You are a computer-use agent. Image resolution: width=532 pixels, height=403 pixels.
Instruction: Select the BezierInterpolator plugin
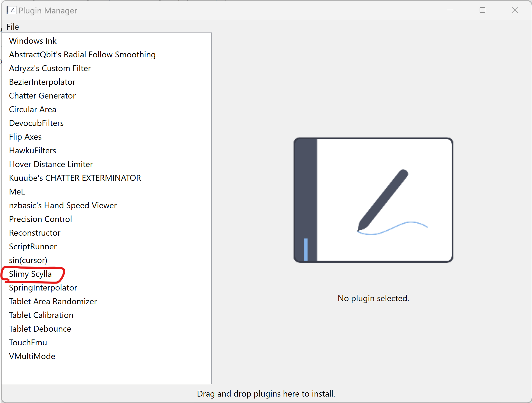click(x=42, y=82)
